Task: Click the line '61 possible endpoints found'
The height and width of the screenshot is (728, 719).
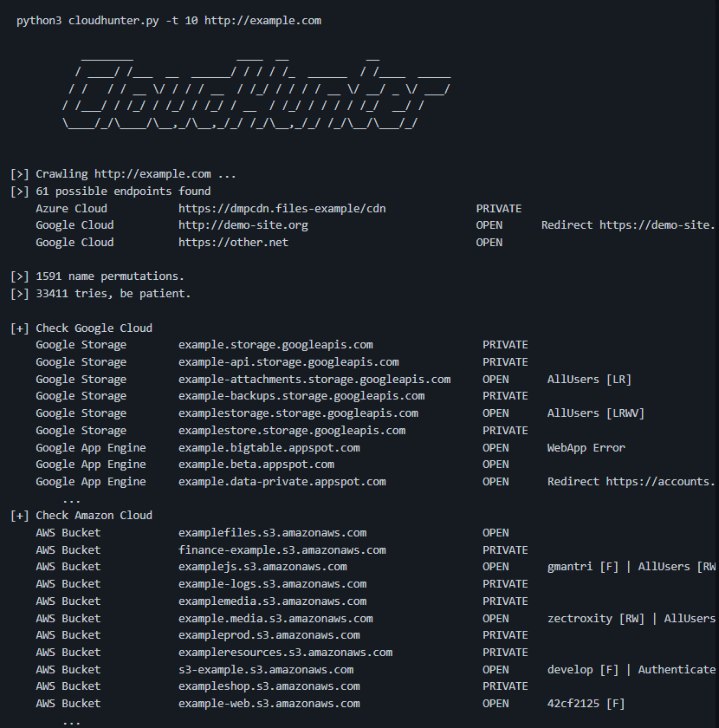Action: tap(123, 192)
